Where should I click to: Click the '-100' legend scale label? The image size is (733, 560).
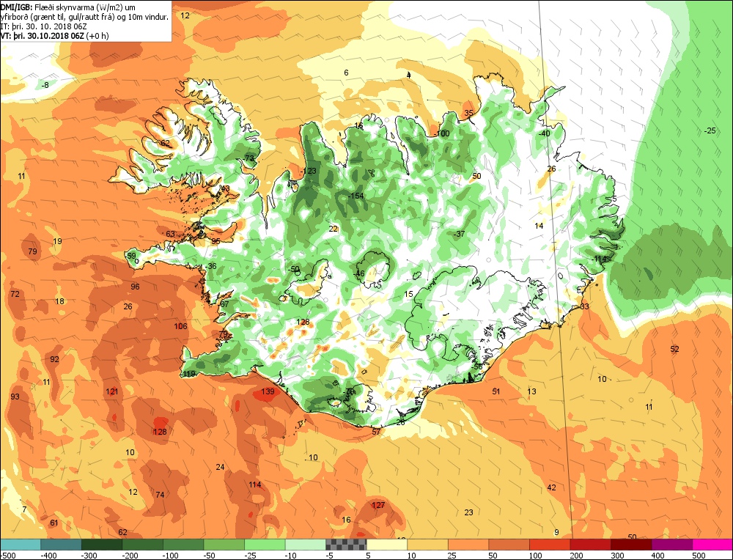[171, 556]
